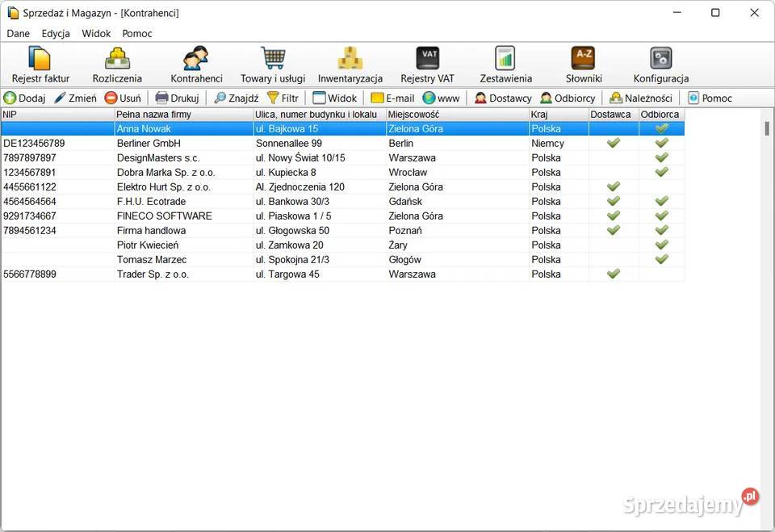Click the Drukuj print button
Viewport: 775px width, 532px height.
(x=177, y=98)
